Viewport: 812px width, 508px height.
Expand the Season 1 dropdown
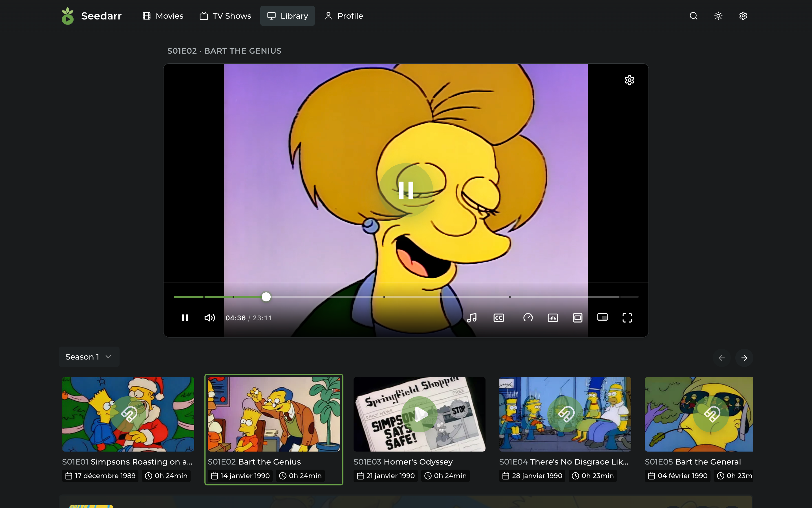89,357
